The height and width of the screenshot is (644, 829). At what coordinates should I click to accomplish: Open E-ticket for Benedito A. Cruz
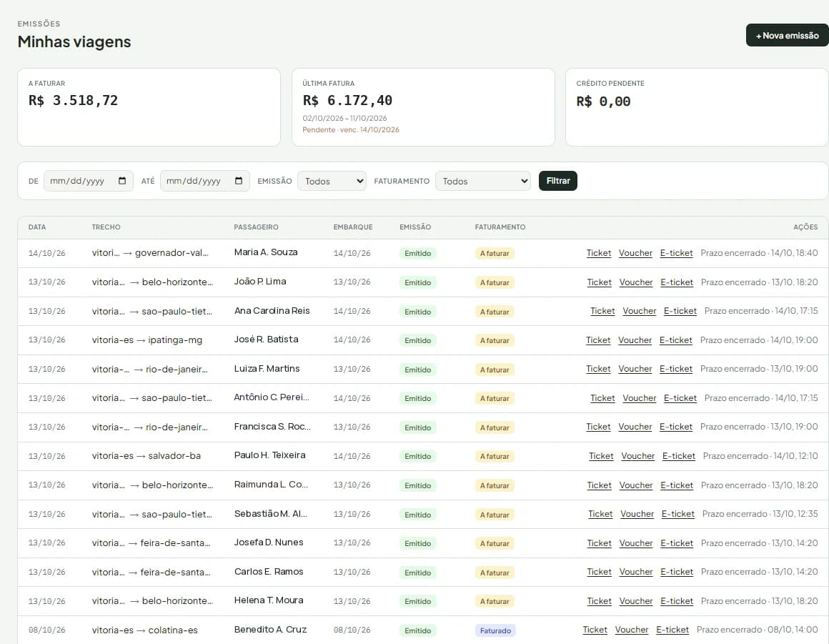pos(672,630)
